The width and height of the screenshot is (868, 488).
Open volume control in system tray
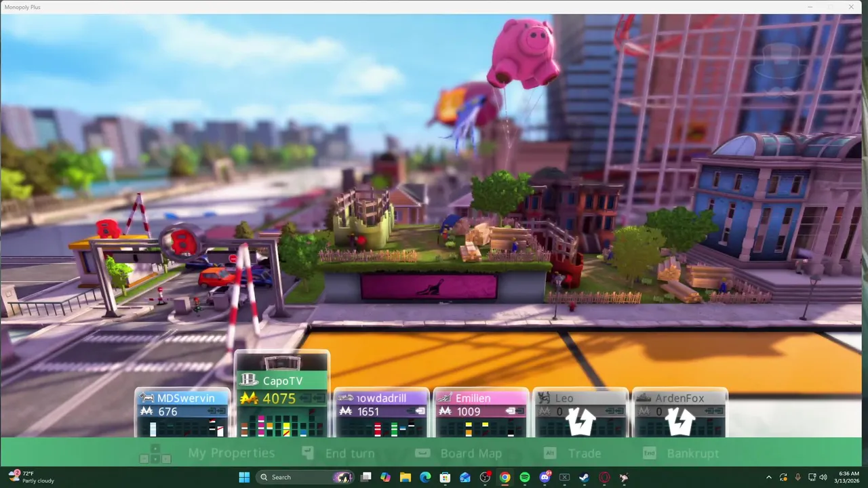click(x=823, y=477)
